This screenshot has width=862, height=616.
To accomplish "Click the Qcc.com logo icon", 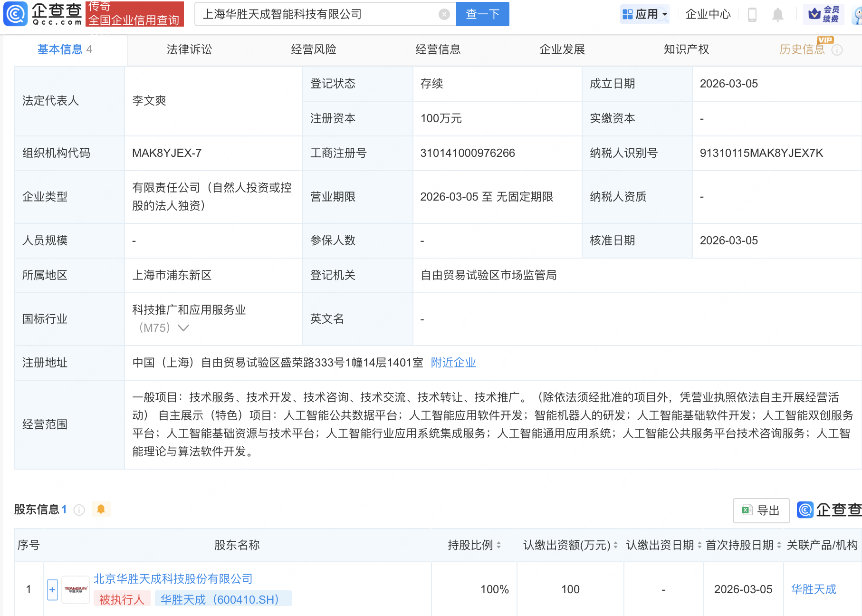I will click(16, 14).
